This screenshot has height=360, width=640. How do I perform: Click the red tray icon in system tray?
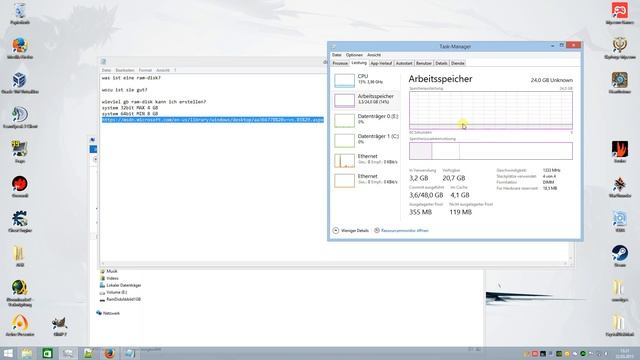(535, 353)
